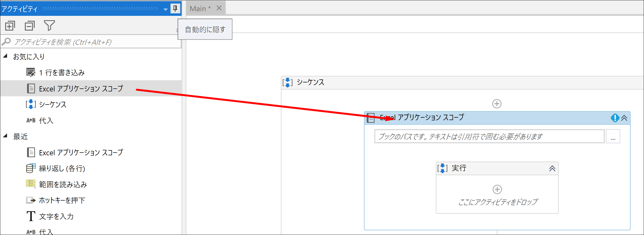644x235 pixels.
Task: Click the plus icon above Excel scope
Action: 497,104
